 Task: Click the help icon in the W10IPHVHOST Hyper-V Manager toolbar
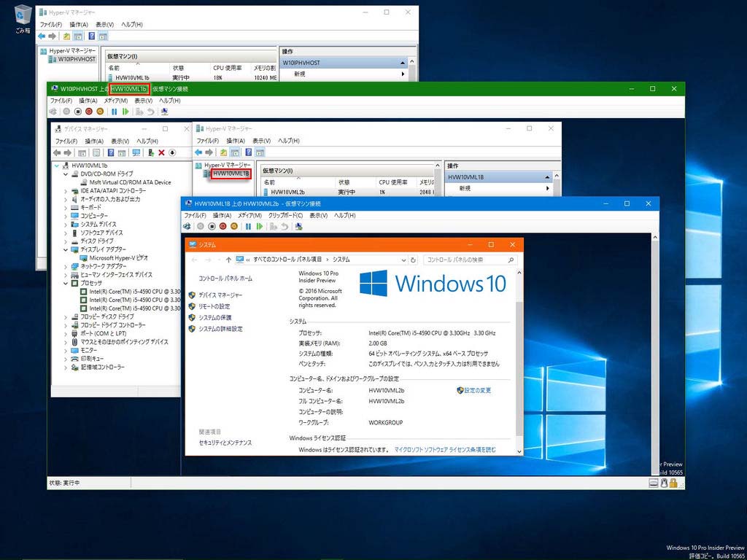pyautogui.click(x=91, y=36)
